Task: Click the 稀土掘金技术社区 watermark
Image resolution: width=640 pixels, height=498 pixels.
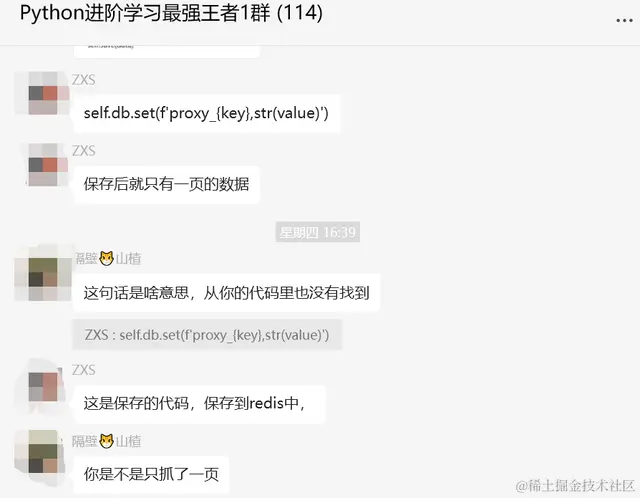Action: (x=575, y=486)
